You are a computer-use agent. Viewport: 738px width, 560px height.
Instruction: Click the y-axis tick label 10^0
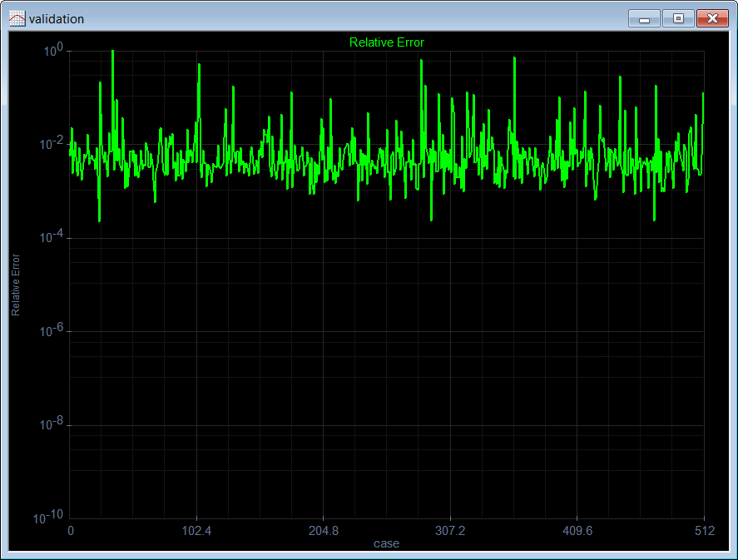(53, 50)
